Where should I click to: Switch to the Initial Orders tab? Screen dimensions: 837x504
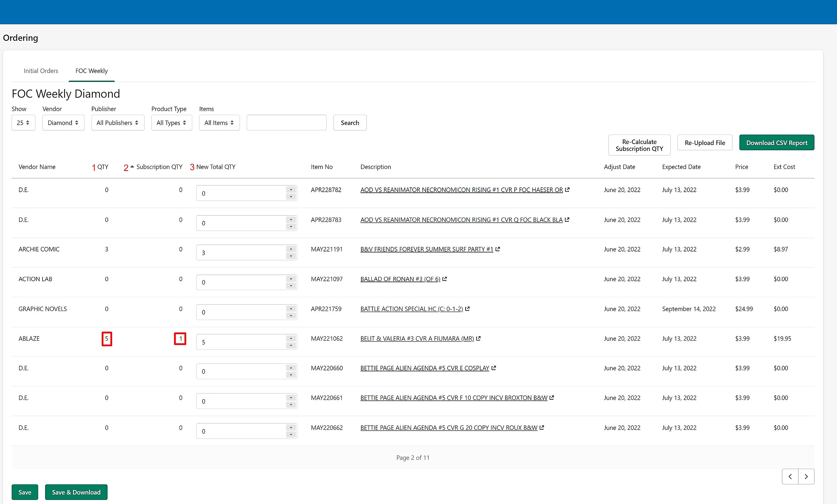[x=41, y=71]
